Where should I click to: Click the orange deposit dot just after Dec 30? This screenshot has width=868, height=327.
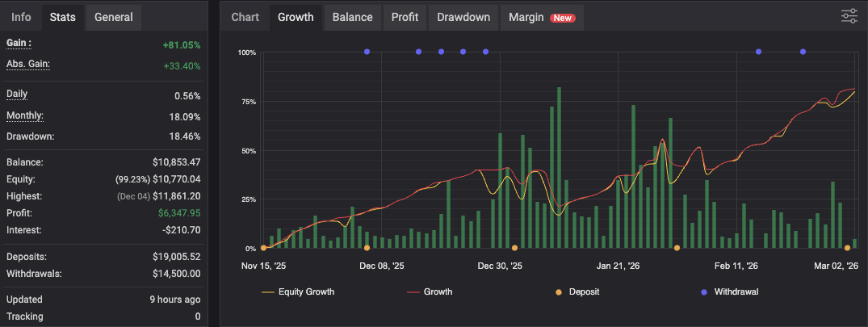point(515,248)
